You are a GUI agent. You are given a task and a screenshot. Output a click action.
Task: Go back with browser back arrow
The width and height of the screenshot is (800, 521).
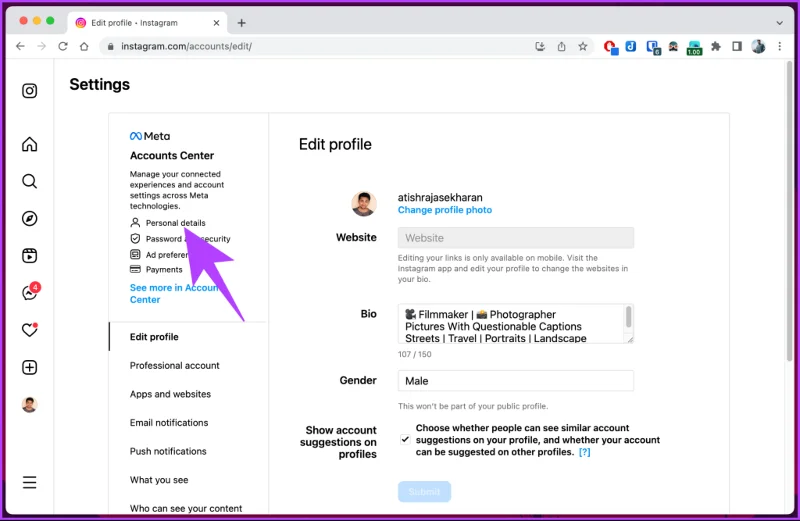[x=20, y=46]
